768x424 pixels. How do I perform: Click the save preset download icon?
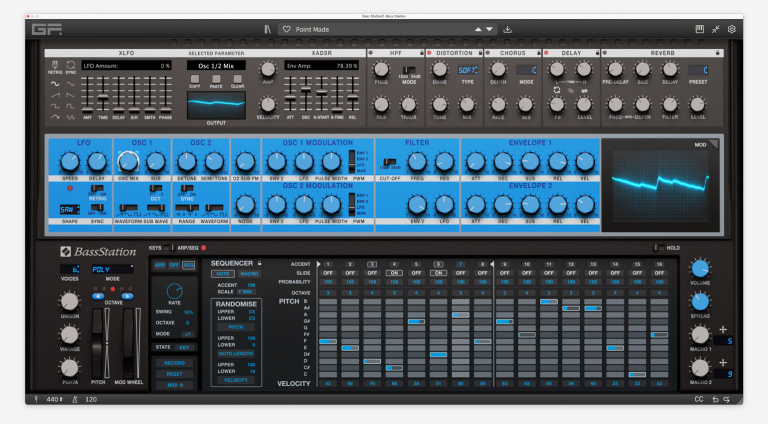[507, 29]
